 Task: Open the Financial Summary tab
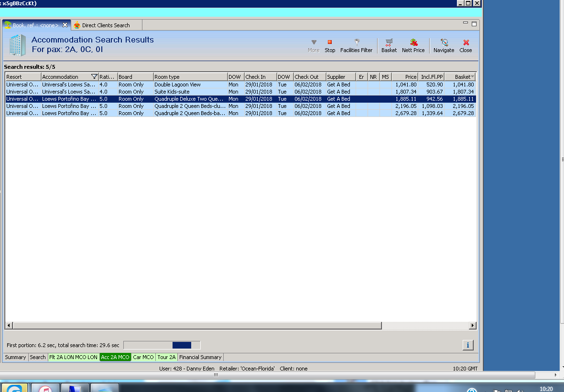[200, 357]
